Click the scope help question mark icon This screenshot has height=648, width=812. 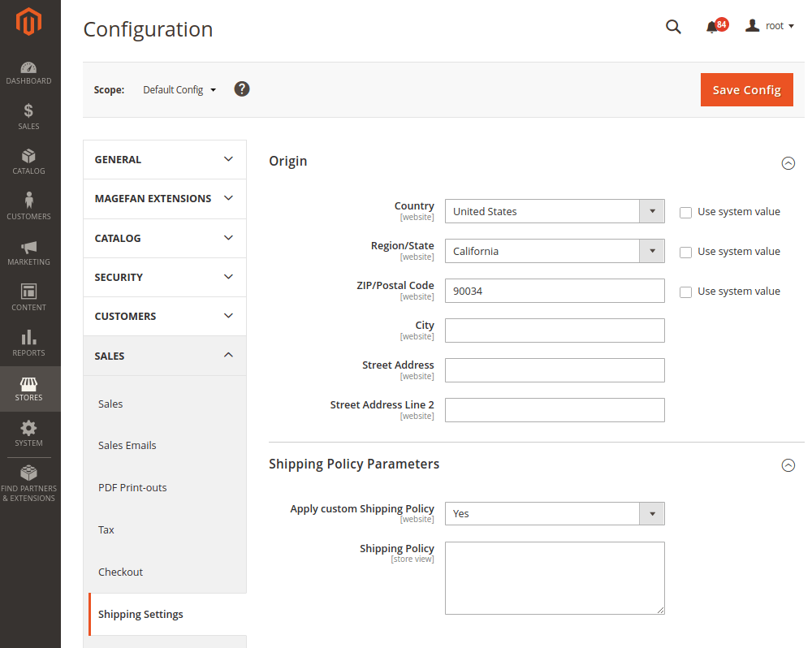(242, 89)
